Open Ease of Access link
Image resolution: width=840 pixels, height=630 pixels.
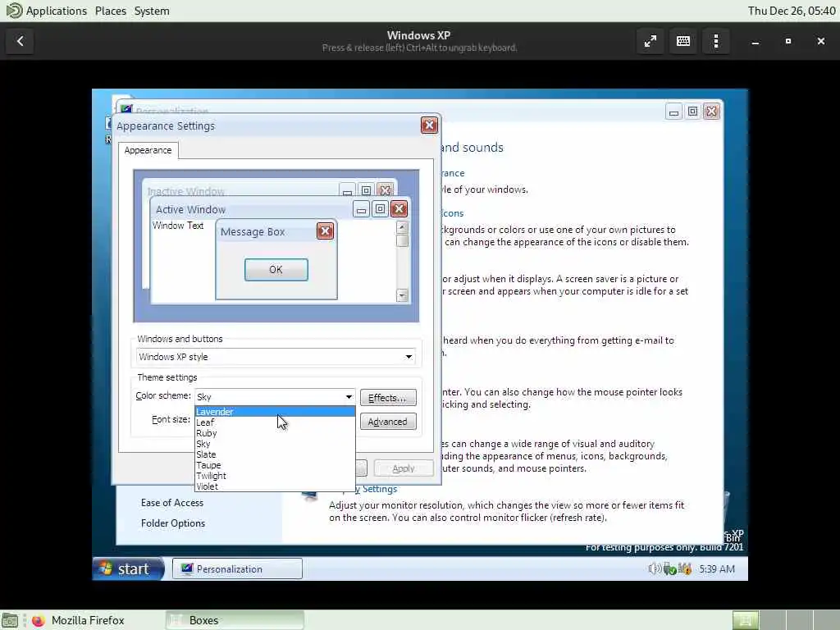click(x=172, y=503)
